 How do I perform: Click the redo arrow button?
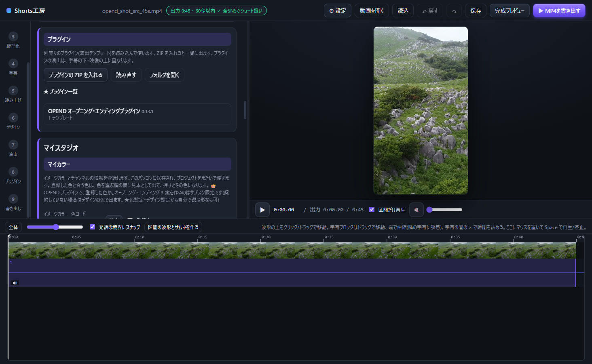(454, 11)
